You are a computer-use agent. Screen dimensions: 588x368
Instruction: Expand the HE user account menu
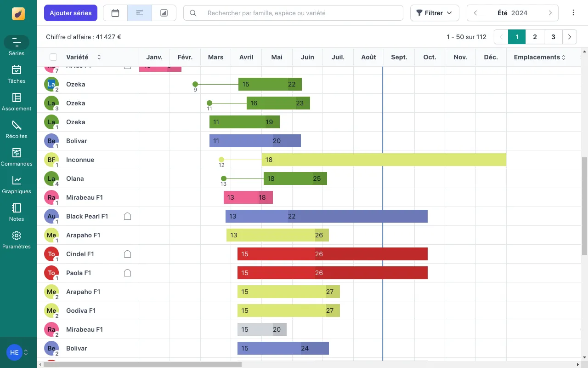click(17, 352)
